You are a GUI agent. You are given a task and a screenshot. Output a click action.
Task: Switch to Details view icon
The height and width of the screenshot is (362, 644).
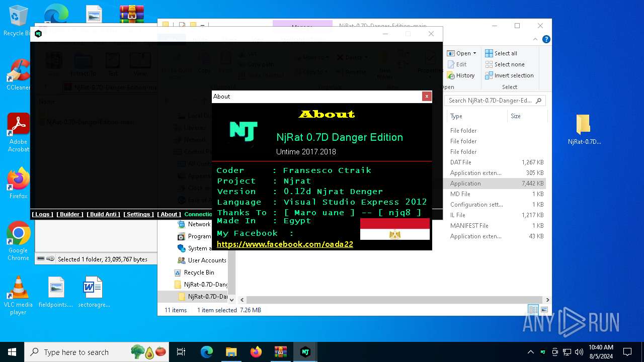pos(533,310)
